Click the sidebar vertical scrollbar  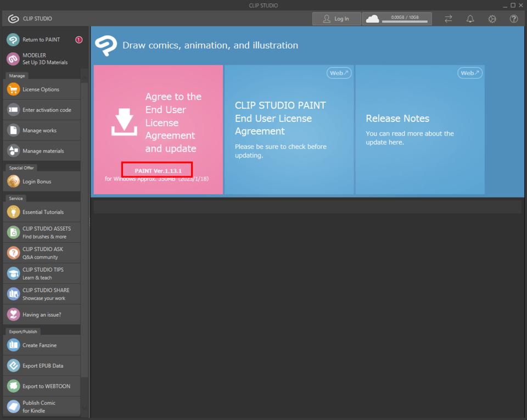pos(84,220)
